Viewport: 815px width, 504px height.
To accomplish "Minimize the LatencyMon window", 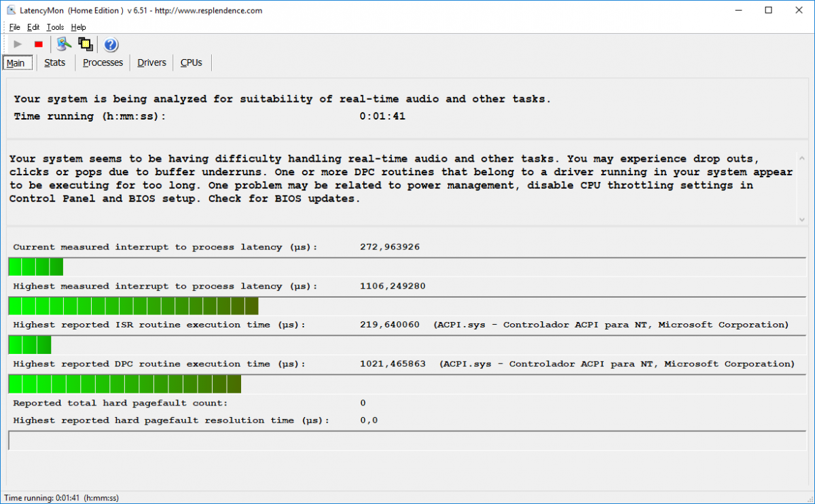I will 737,10.
